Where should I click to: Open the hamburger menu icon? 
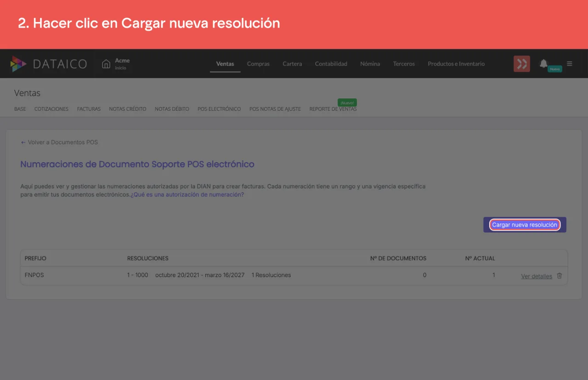tap(570, 64)
